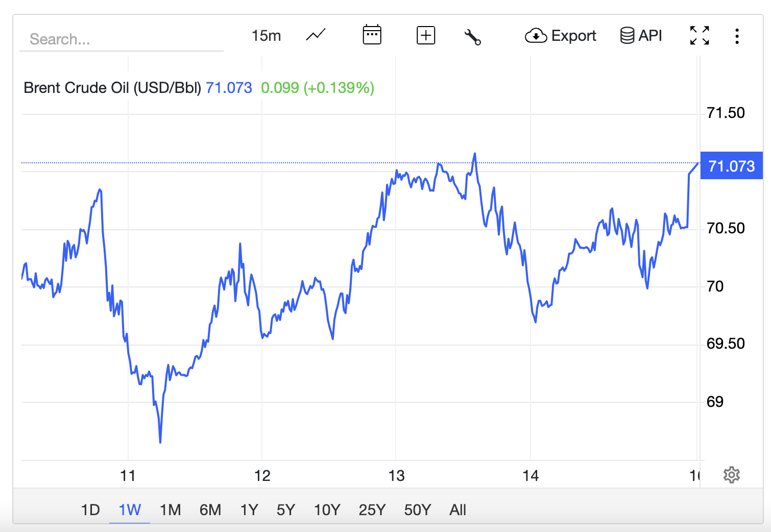Click the Brent Crude Oil (USD/Bbl) title
The width and height of the screenshot is (771, 532).
(112, 88)
